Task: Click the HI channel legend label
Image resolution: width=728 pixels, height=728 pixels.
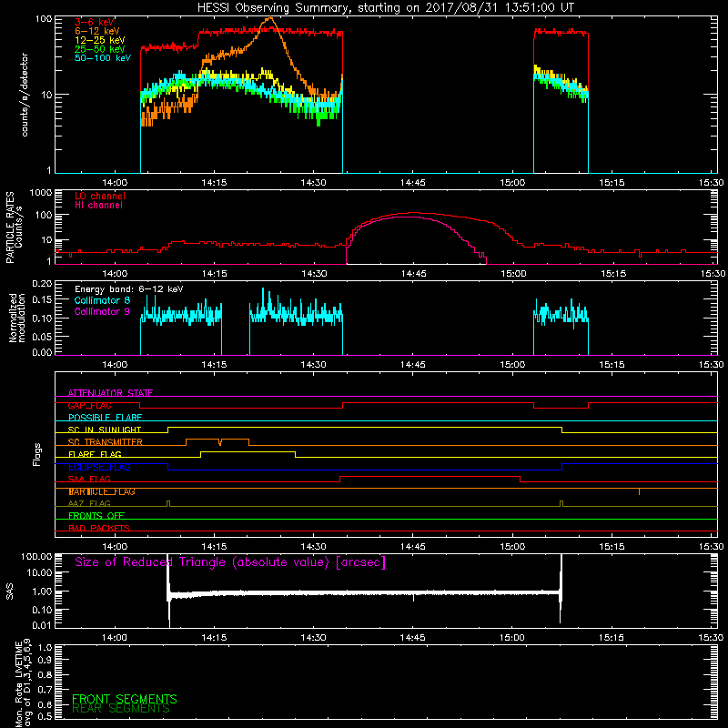Action: coord(98,206)
